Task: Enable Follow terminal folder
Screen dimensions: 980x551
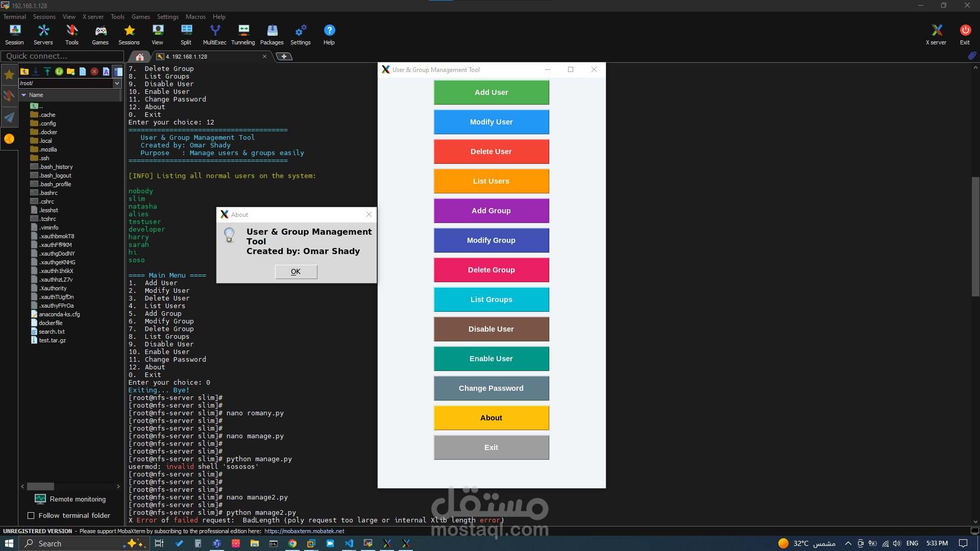Action: click(x=32, y=516)
